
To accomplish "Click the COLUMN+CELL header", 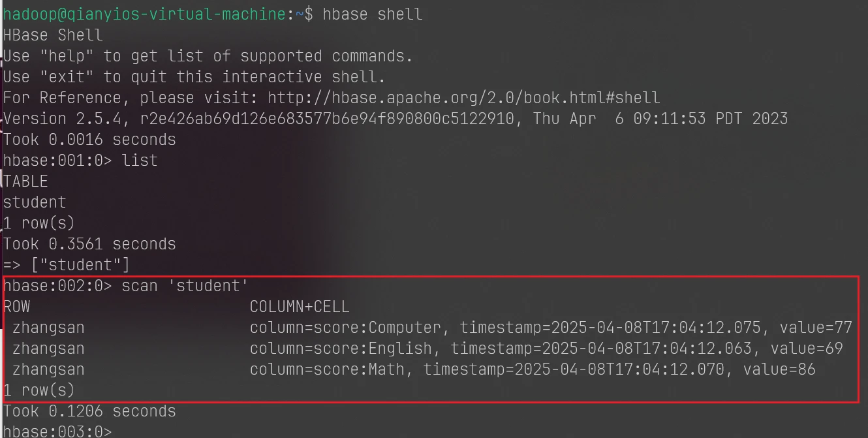I will coord(300,307).
